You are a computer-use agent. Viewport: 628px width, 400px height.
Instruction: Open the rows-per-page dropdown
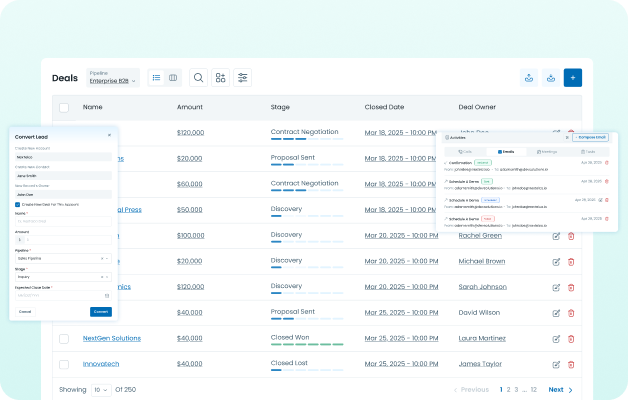[x=101, y=389]
